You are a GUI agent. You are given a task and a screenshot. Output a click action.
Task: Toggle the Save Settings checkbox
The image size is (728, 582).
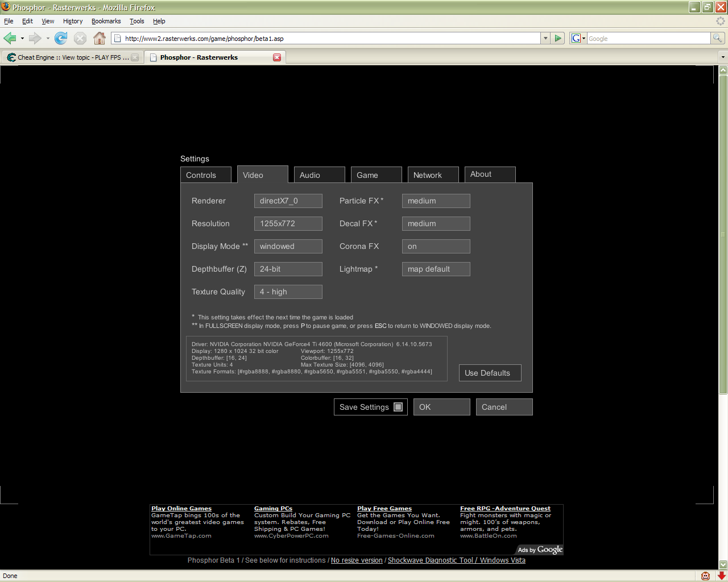point(398,407)
